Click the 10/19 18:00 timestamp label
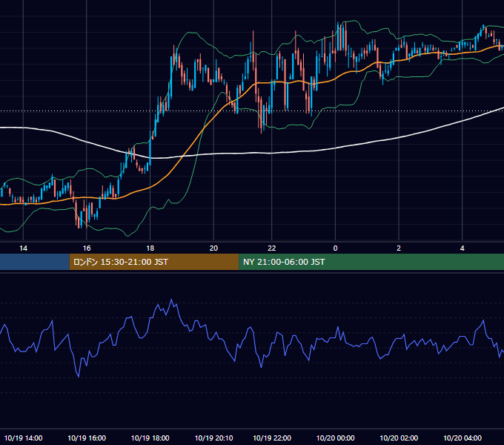 pos(150,438)
